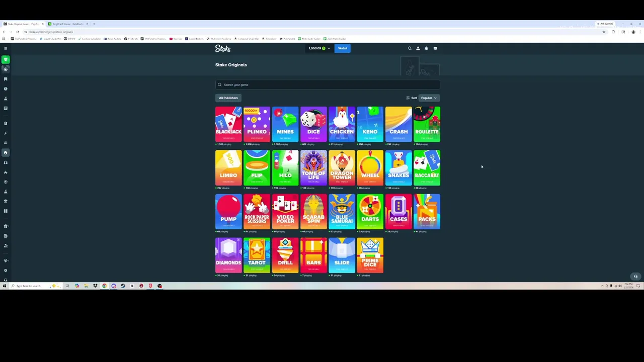
Task: Click the browser reload icon
Action: coord(18,32)
